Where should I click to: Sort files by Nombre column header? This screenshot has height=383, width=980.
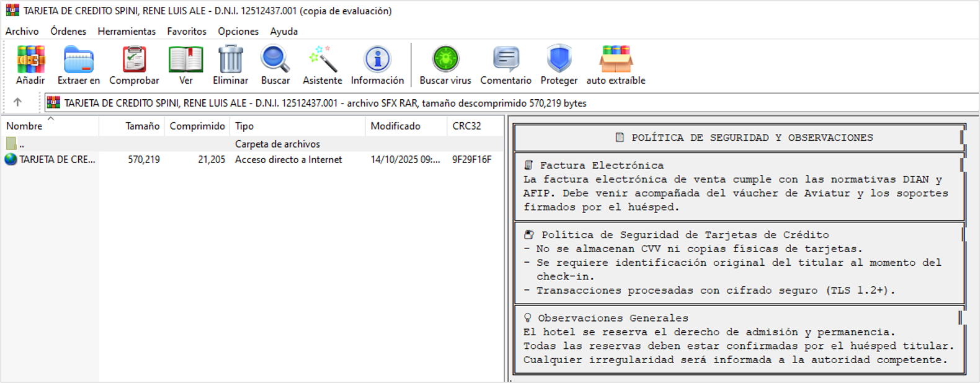[x=25, y=126]
